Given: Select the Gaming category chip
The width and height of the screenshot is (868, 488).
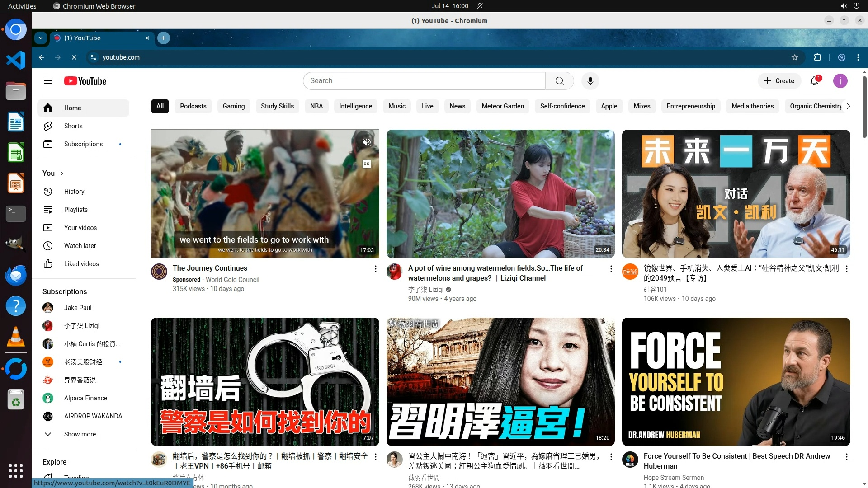Looking at the screenshot, I should 233,106.
